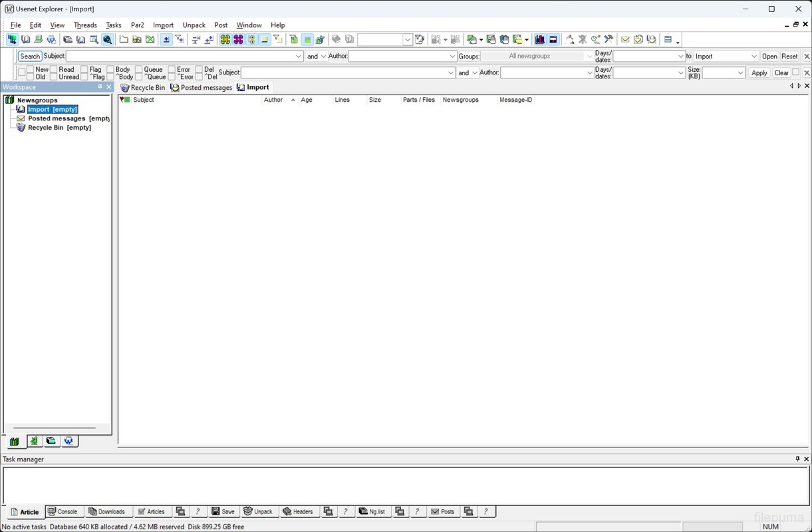Open the 'to Import' destination dropdown
The image size is (812, 532).
click(x=753, y=57)
